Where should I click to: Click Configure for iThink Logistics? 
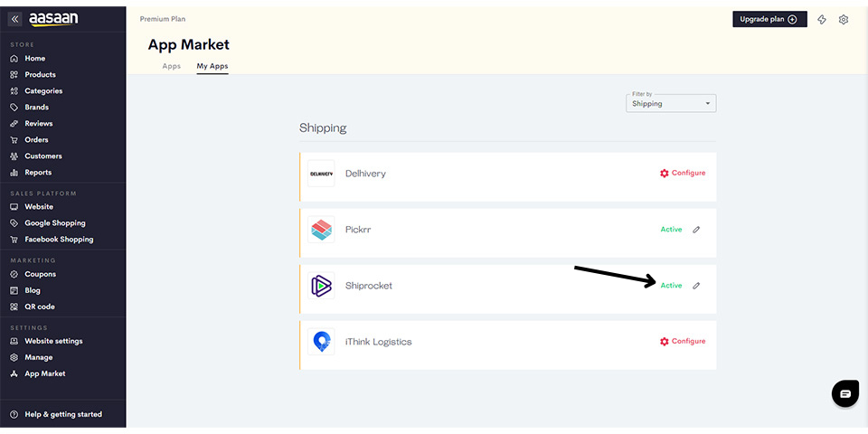point(683,342)
